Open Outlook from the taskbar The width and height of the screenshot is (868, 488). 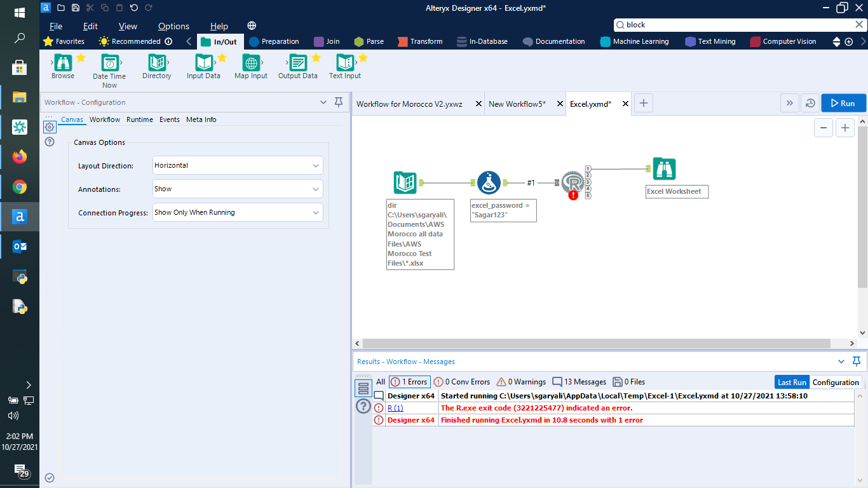(x=20, y=246)
